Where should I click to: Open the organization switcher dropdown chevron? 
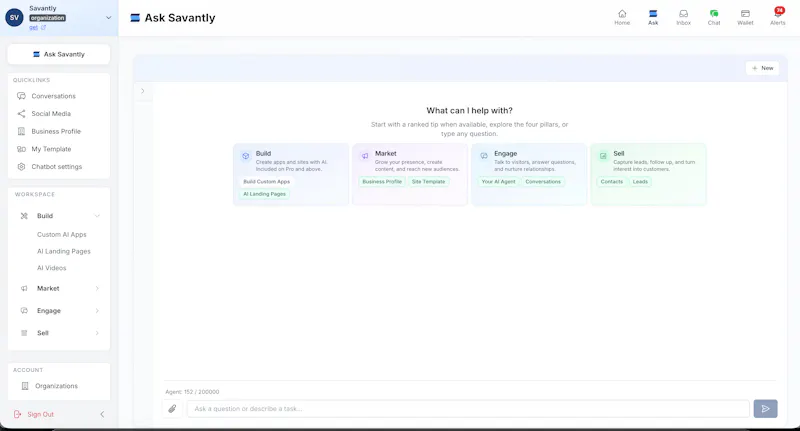108,17
